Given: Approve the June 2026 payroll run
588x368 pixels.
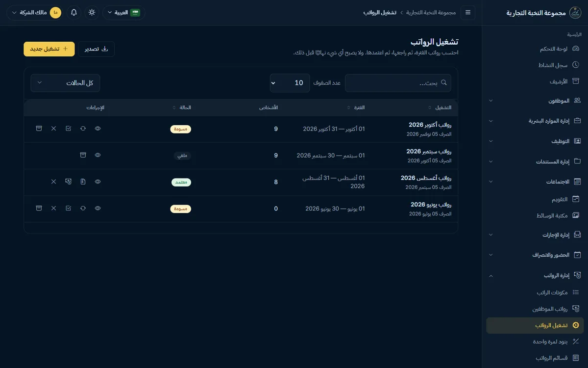Looking at the screenshot, I should (69, 209).
